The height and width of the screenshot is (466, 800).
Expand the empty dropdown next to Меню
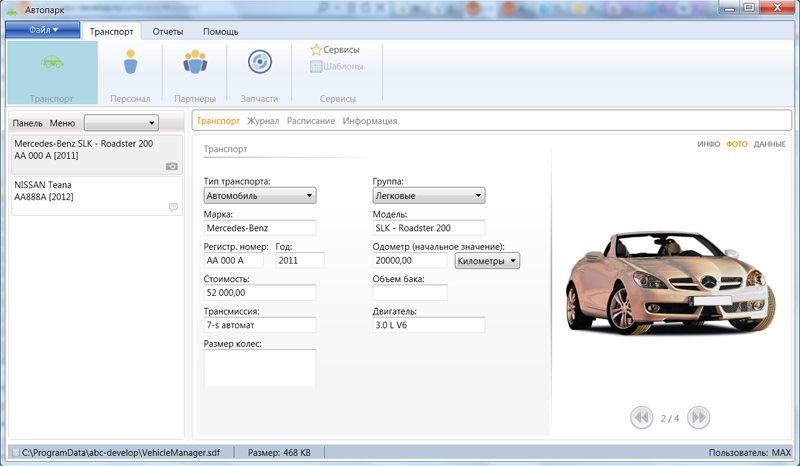coord(121,123)
